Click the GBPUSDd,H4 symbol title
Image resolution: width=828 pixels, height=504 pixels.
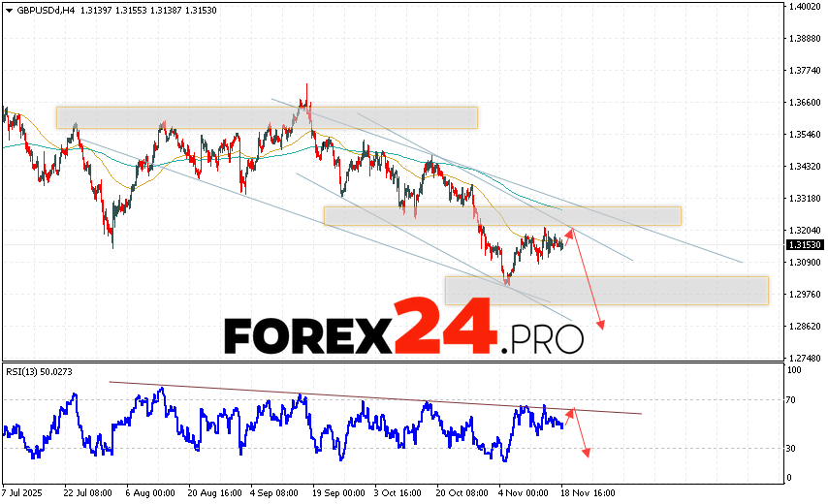click(x=37, y=10)
